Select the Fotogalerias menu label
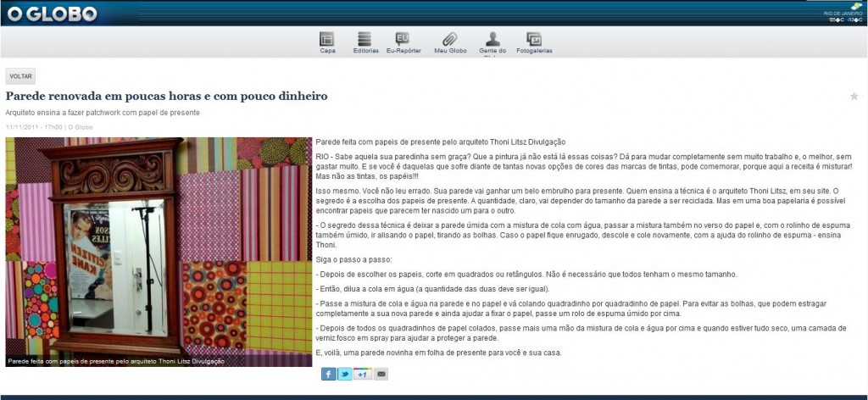 pos(534,51)
